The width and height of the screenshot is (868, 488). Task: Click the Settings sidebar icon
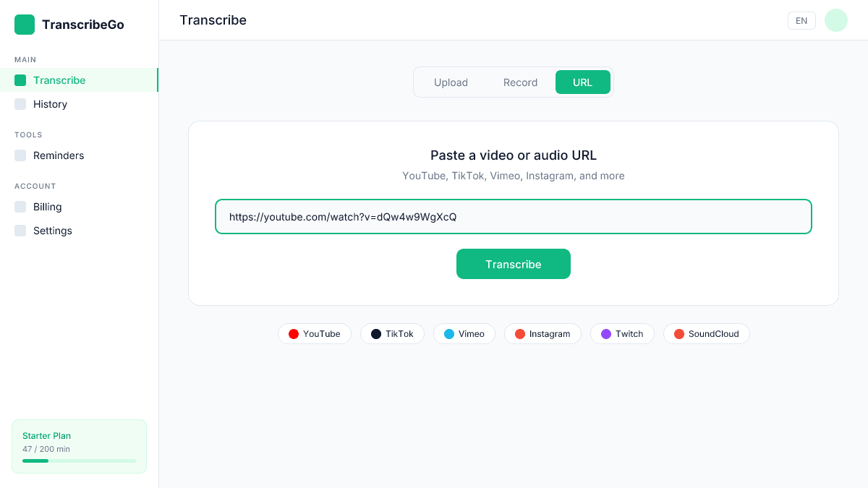click(x=20, y=230)
